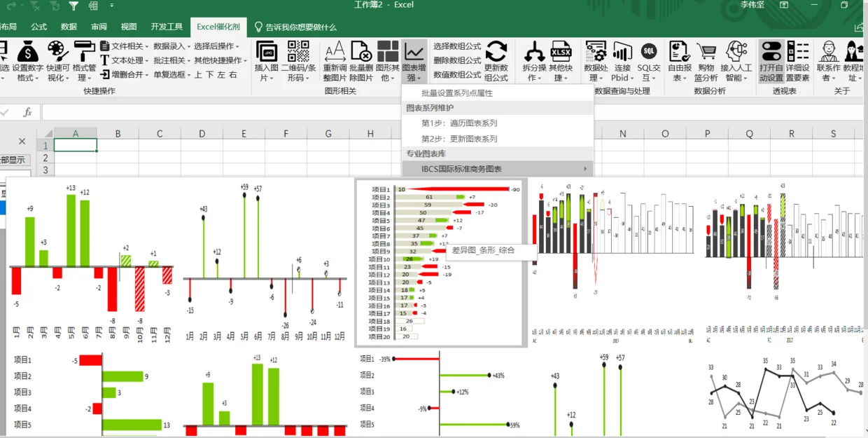
Task: Expand the 增删合并 dropdown
Action: (x=125, y=74)
